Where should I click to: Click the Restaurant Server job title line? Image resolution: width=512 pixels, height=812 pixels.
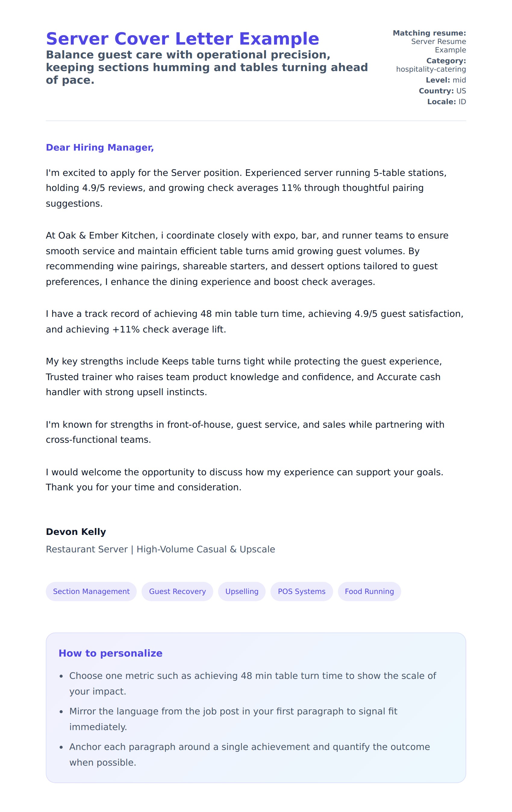pyautogui.click(x=160, y=549)
